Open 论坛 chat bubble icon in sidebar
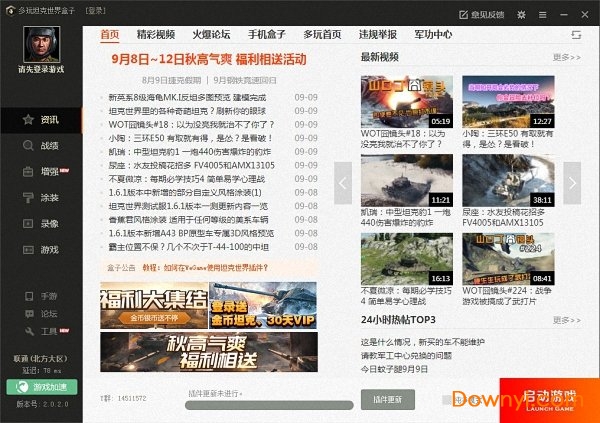Viewport: 600px width, 423px height. point(29,314)
